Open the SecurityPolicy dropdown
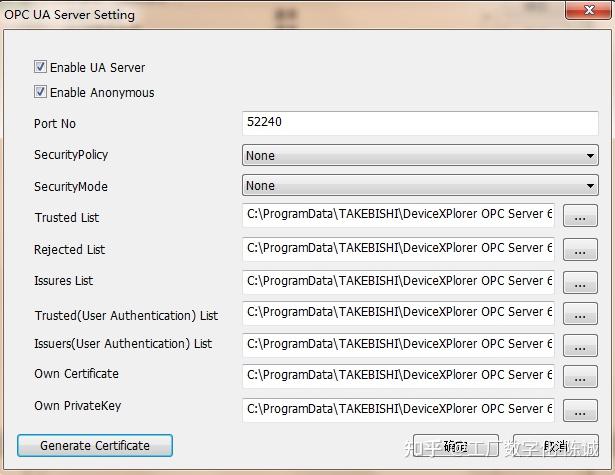The image size is (615, 475). pos(420,155)
